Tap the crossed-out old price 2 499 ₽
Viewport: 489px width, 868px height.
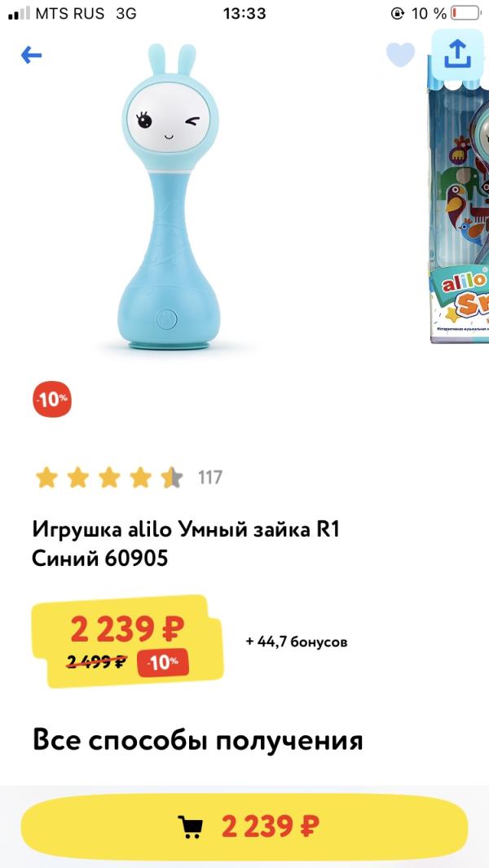coord(98,661)
